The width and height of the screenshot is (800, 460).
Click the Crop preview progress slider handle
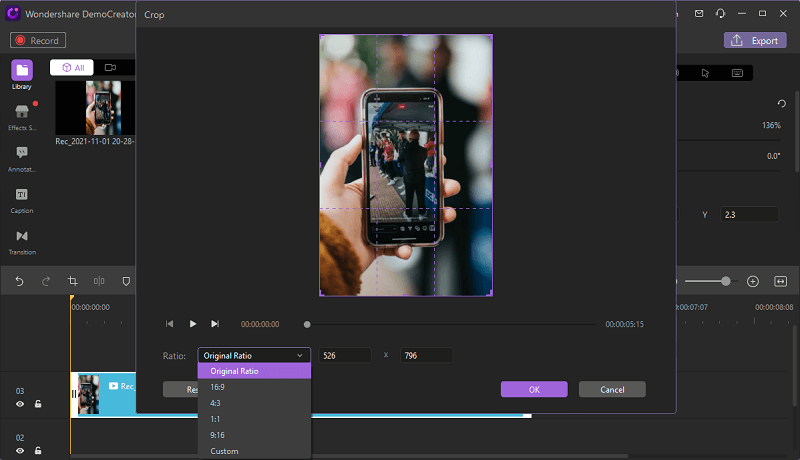click(307, 324)
